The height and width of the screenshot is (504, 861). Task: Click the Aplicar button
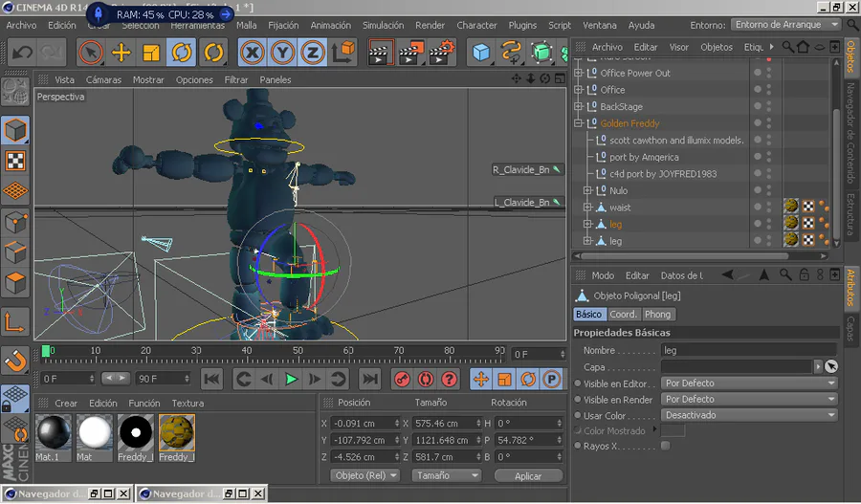pyautogui.click(x=528, y=476)
